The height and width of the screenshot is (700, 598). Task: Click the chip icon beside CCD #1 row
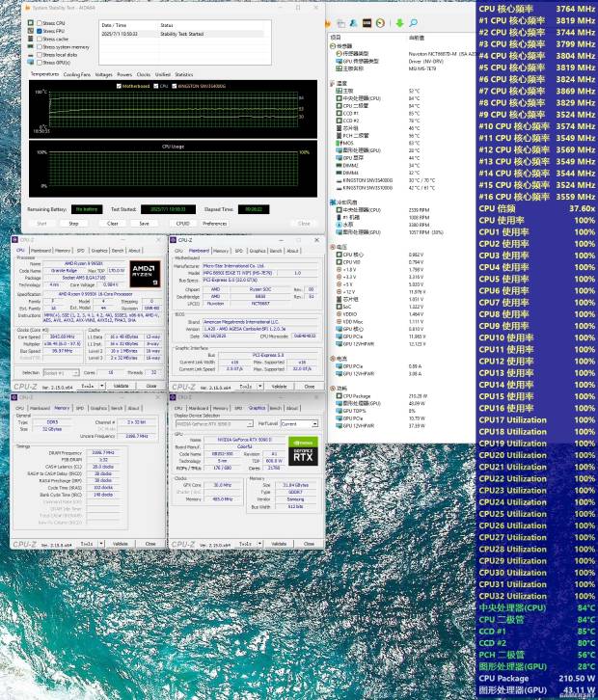[339, 113]
